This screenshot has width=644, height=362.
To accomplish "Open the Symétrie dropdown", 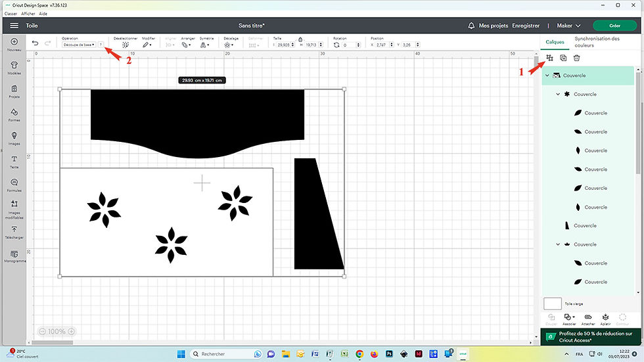I will click(x=204, y=45).
